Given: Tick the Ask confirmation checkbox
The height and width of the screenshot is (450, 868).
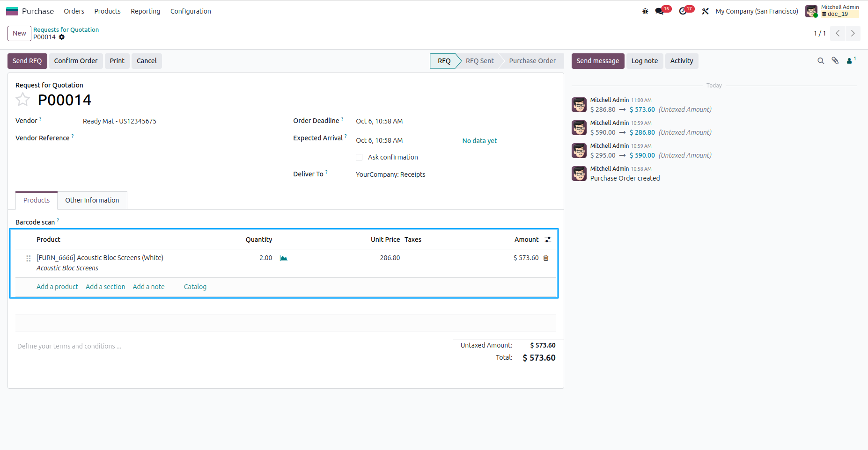Looking at the screenshot, I should [359, 157].
